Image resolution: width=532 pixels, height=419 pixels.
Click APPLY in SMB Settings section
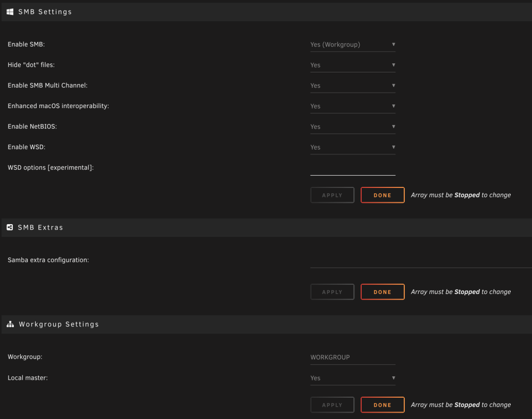pos(332,195)
